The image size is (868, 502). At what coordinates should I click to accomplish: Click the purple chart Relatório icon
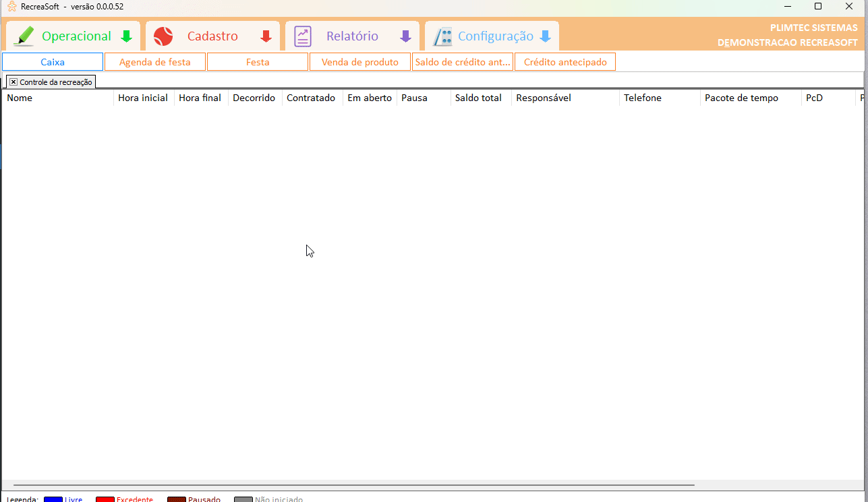click(x=303, y=36)
